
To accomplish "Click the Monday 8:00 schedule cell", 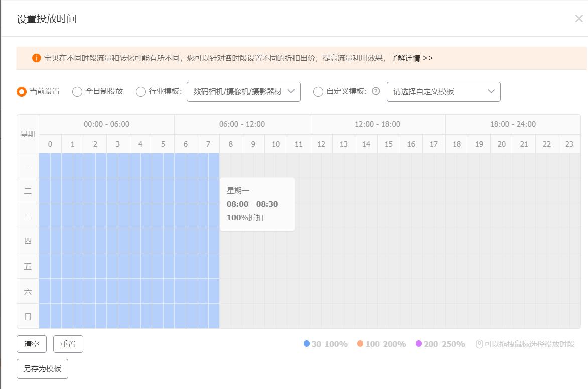I will click(x=230, y=166).
